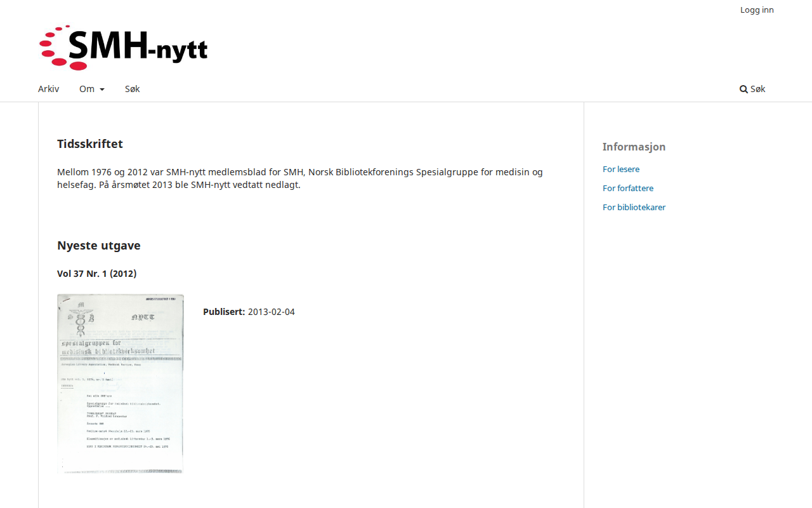812x508 pixels.
Task: Click the SMH-nytt logo text
Action: pos(138,47)
